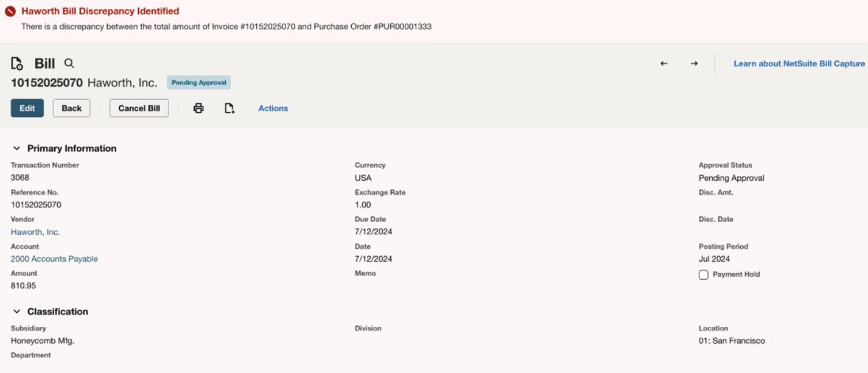Click the currency value USA
868x373 pixels.
tap(363, 178)
